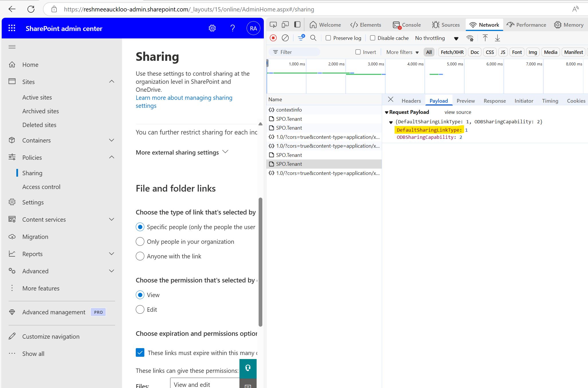This screenshot has width=588, height=388.
Task: Collapse the Policies section in sidebar
Action: 111,157
